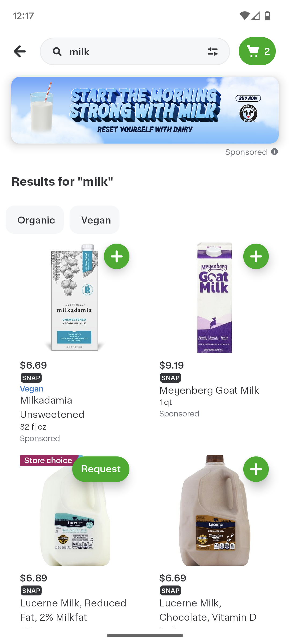Open the shopping cart with 2 items
The width and height of the screenshot is (290, 644).
click(x=257, y=51)
